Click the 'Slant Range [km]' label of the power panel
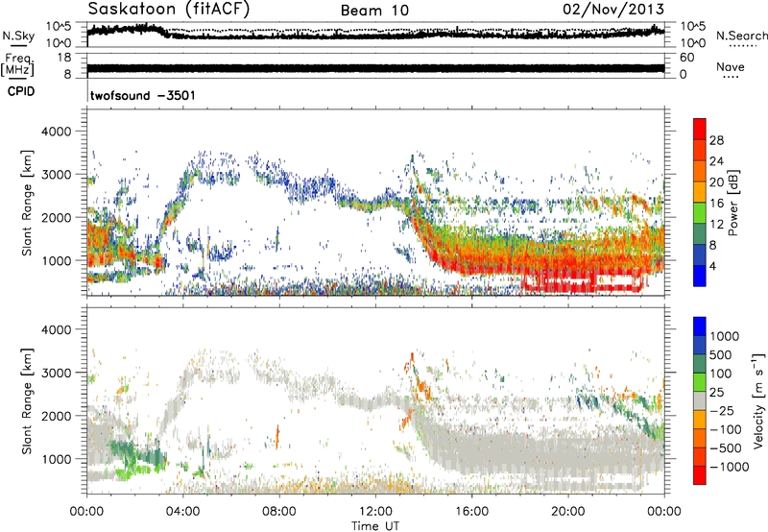Viewport: 768px width, 532px height. click(27, 203)
